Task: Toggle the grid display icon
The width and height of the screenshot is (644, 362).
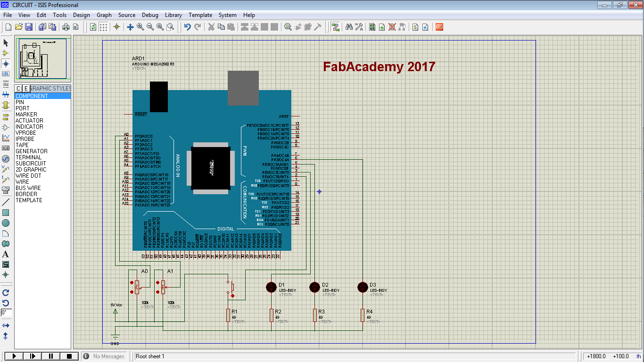Action: click(x=103, y=27)
